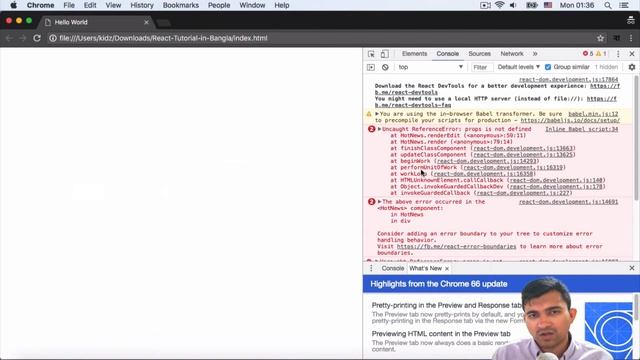Viewport: 640px width, 360px height.
Task: Open the drawer three-dot menu
Action: point(371,268)
